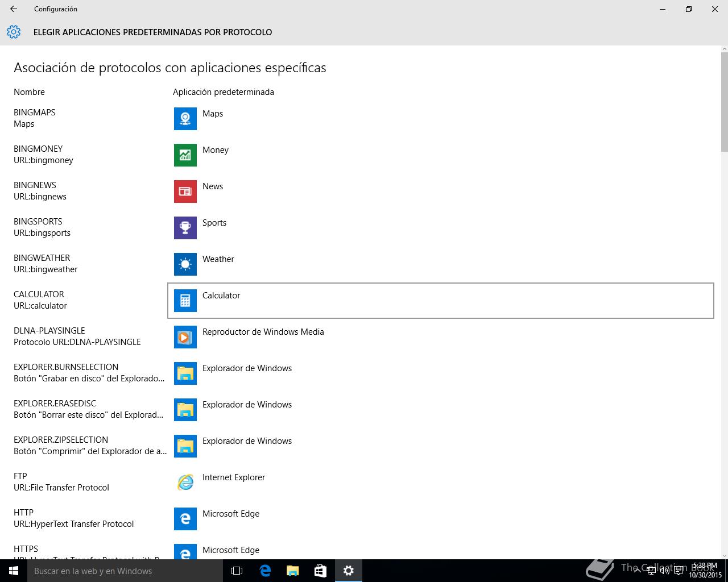This screenshot has width=728, height=582.
Task: Click the BINGMAPS protocol name
Action: click(35, 113)
